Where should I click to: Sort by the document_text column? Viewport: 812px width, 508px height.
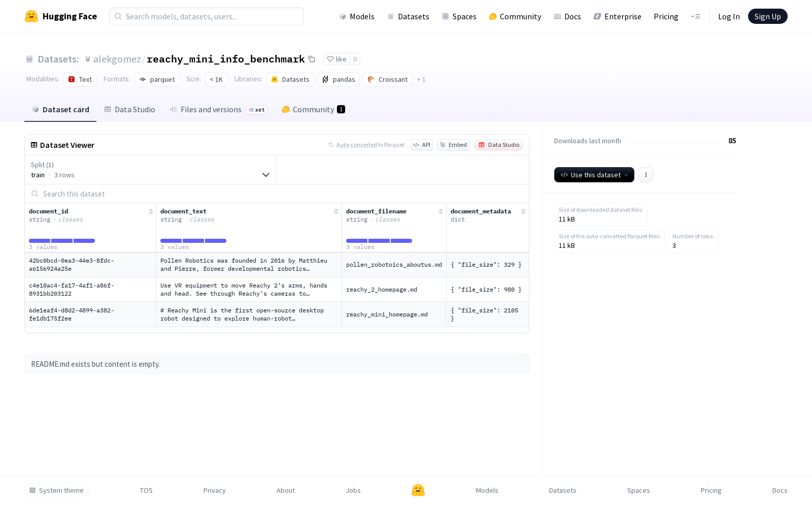click(x=336, y=211)
